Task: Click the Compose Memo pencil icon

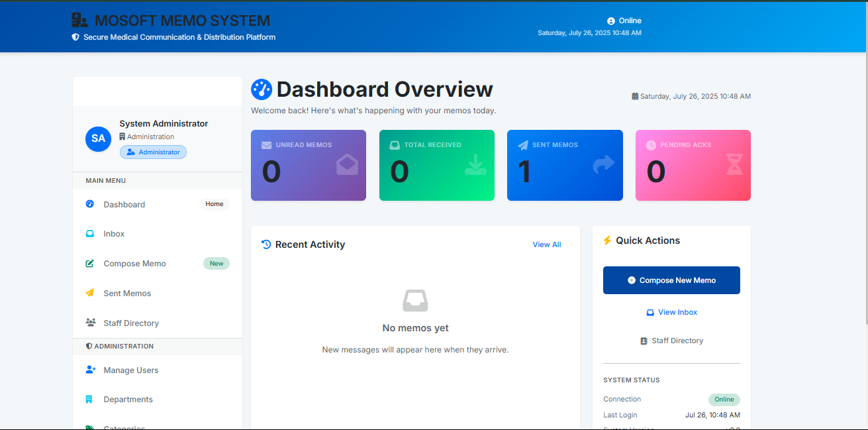Action: tap(89, 263)
